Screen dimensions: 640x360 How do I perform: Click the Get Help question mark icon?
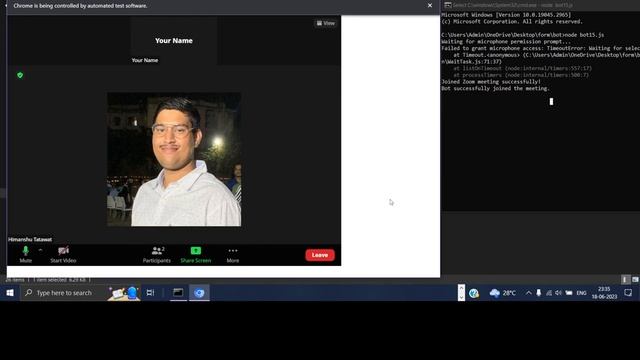click(x=473, y=293)
